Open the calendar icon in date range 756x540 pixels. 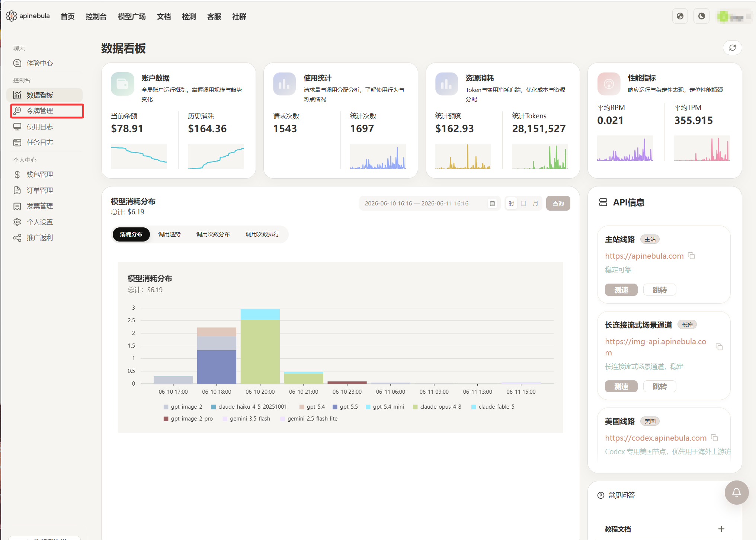[x=492, y=203]
